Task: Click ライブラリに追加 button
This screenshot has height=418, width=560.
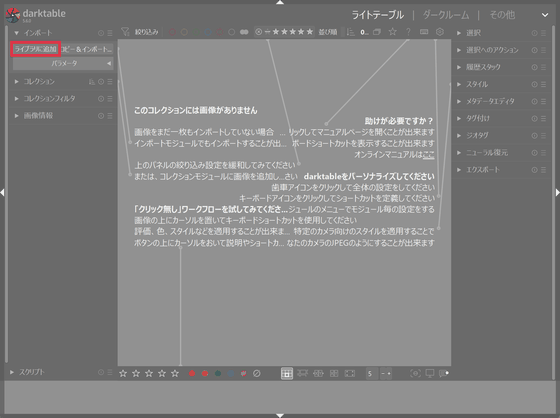Action: pos(36,49)
